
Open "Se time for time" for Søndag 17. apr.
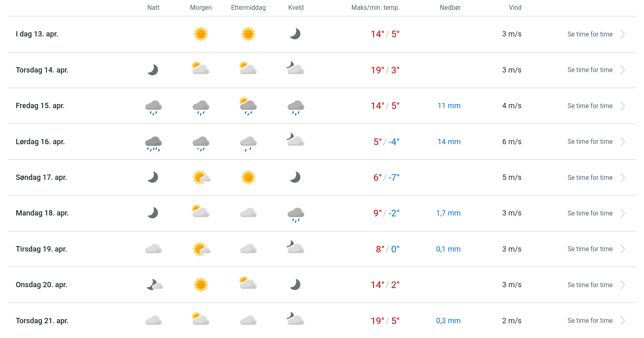pyautogui.click(x=590, y=178)
